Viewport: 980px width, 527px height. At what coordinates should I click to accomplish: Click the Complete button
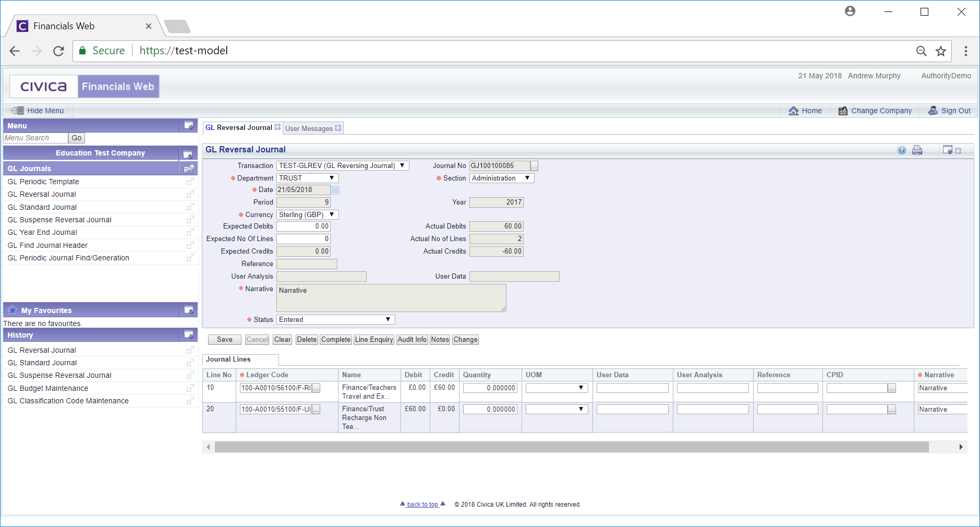tap(336, 340)
